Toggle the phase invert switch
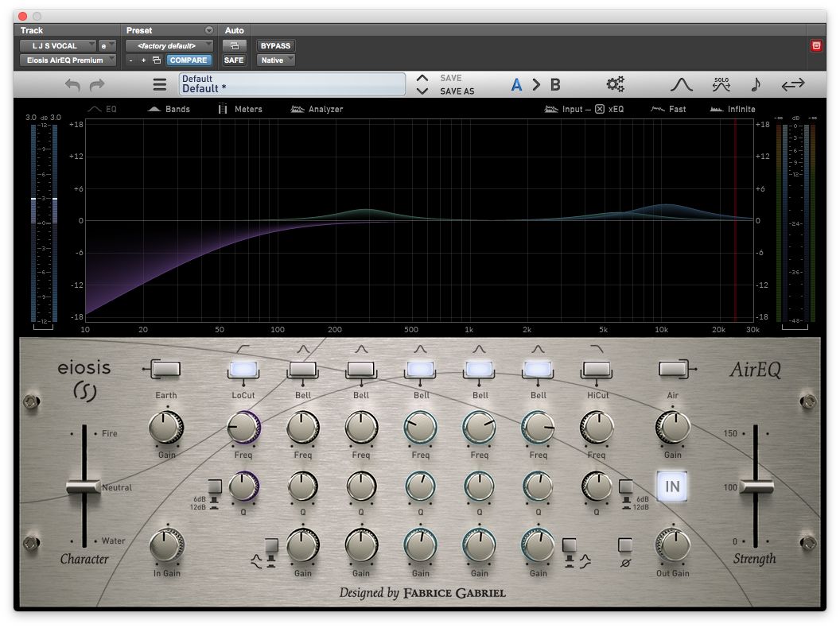 (624, 545)
